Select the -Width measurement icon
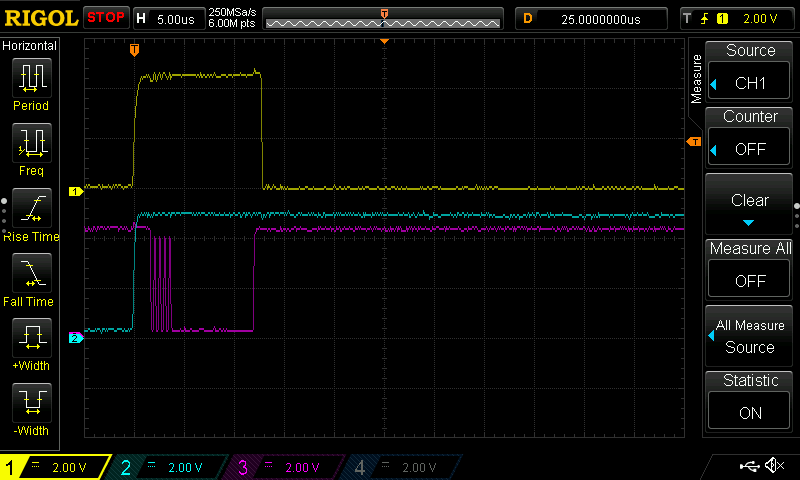Screen dimensions: 800x480 31,404
